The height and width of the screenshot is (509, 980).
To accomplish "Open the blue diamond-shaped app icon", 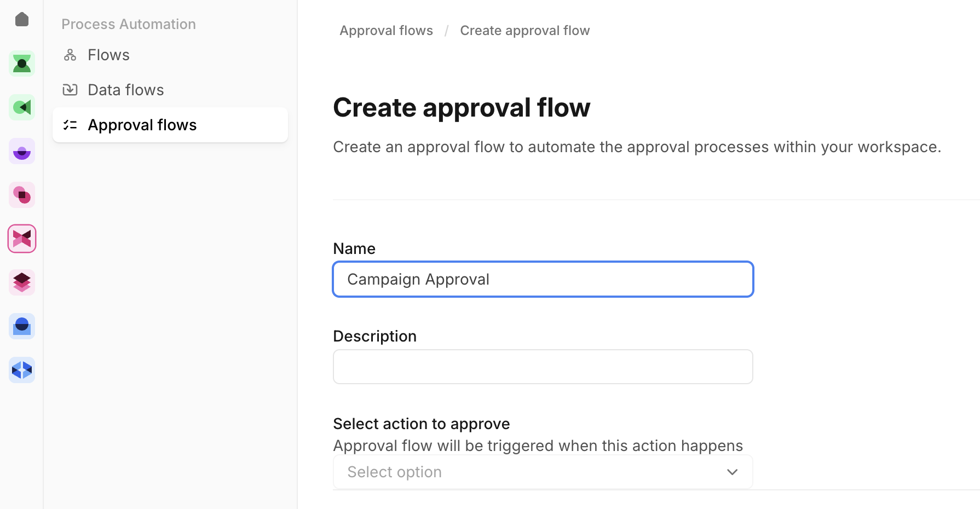I will click(x=22, y=370).
